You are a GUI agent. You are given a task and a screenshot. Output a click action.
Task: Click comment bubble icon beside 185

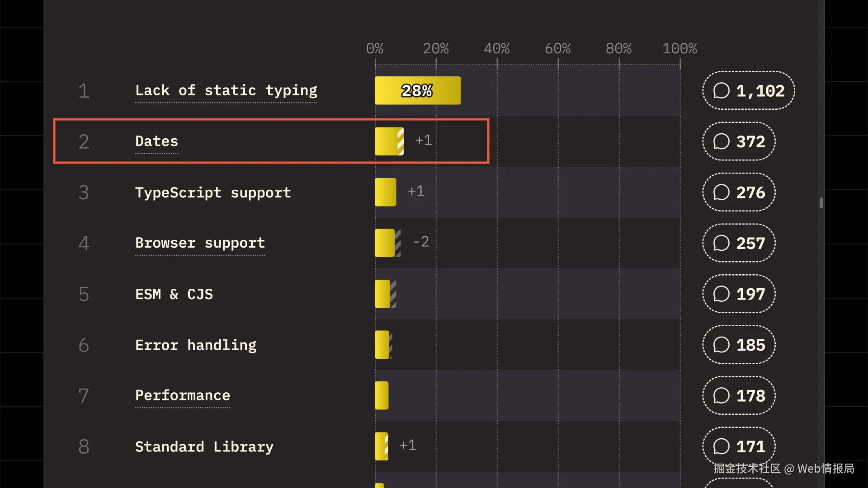(x=721, y=345)
